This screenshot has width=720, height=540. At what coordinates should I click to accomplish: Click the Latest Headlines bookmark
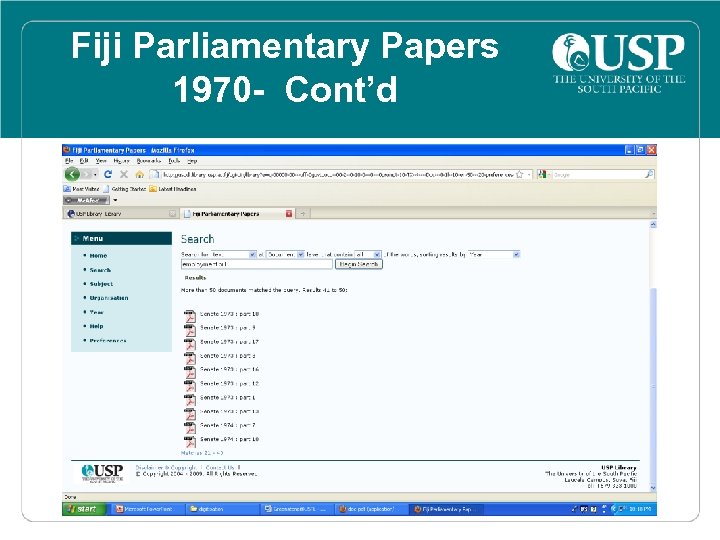click(173, 189)
